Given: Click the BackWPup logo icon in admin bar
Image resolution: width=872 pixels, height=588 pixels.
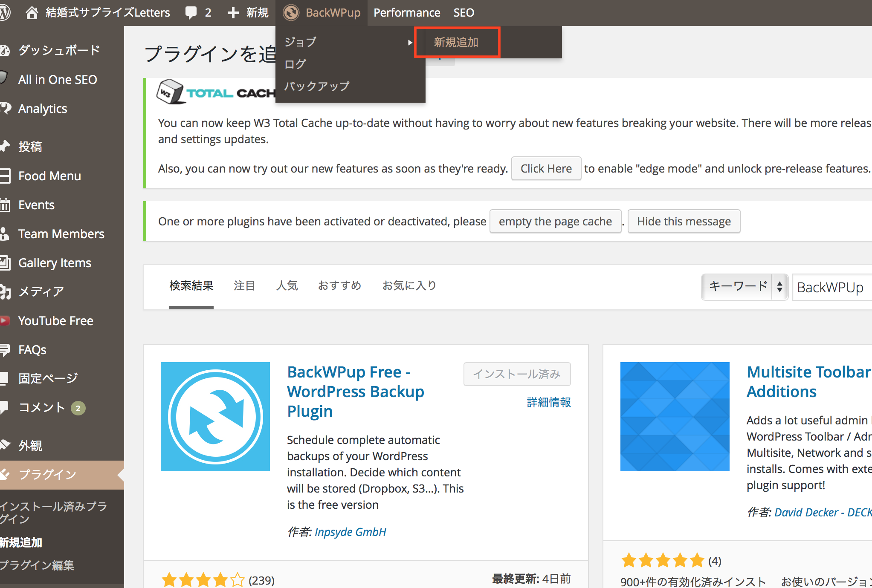Looking at the screenshot, I should point(291,13).
